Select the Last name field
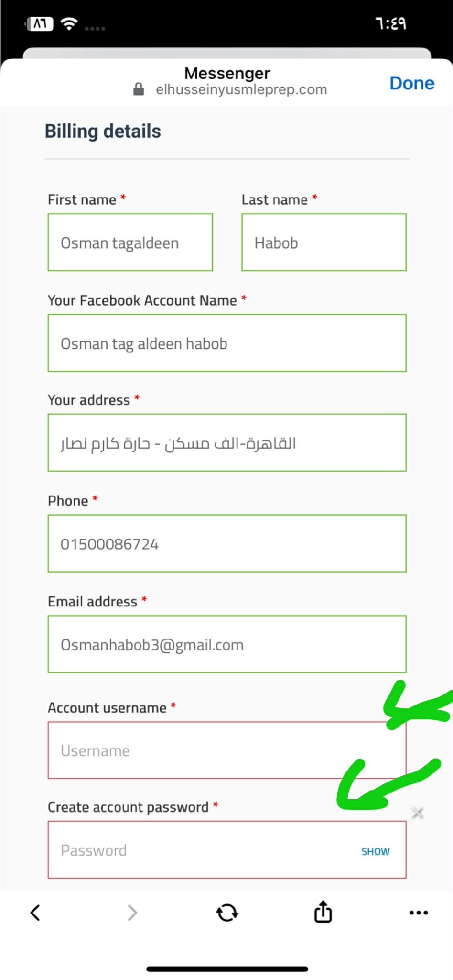 click(324, 242)
